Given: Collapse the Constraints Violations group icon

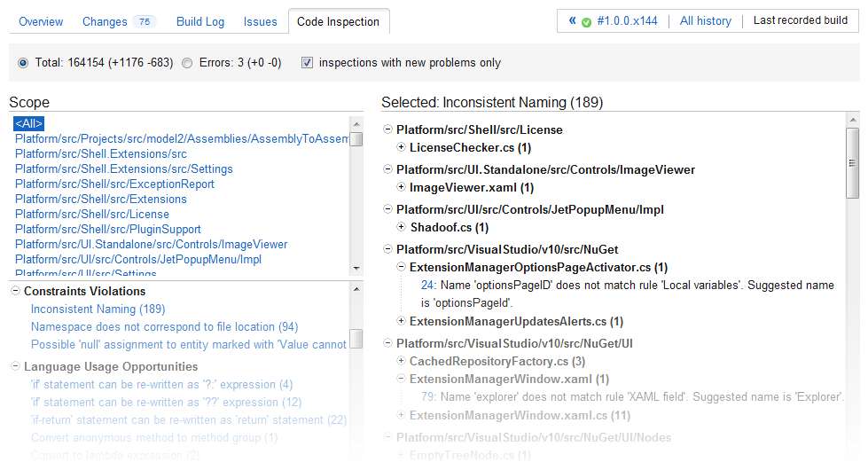Looking at the screenshot, I should [16, 291].
